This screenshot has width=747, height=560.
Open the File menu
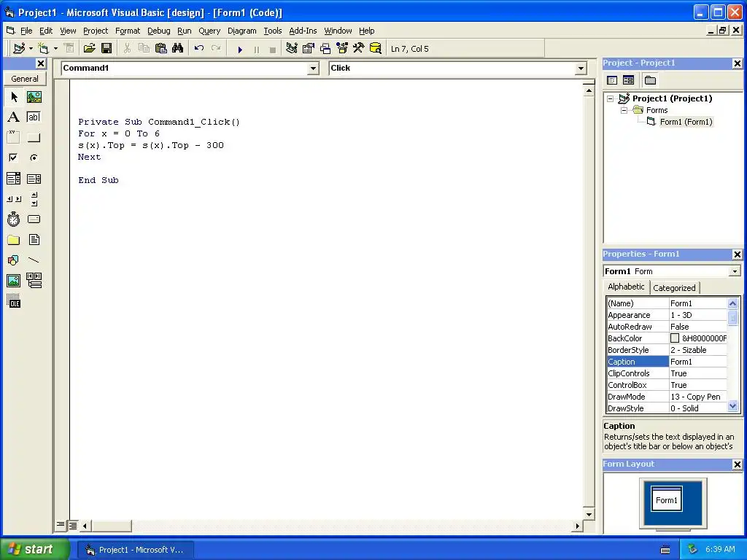[26, 31]
